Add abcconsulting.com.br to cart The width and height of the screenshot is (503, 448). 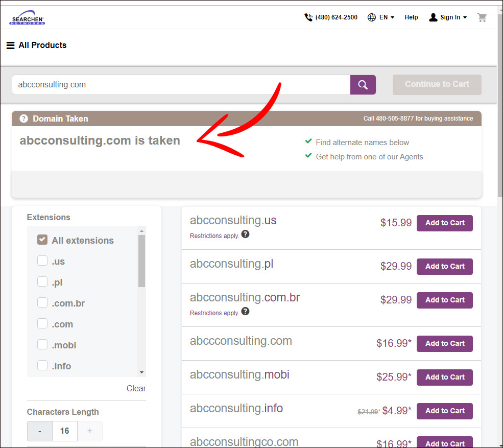coord(445,300)
